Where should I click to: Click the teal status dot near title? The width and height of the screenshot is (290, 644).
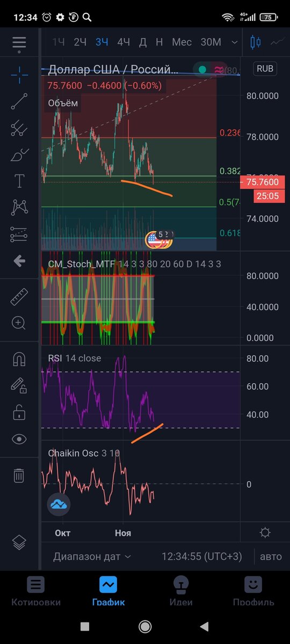click(202, 69)
